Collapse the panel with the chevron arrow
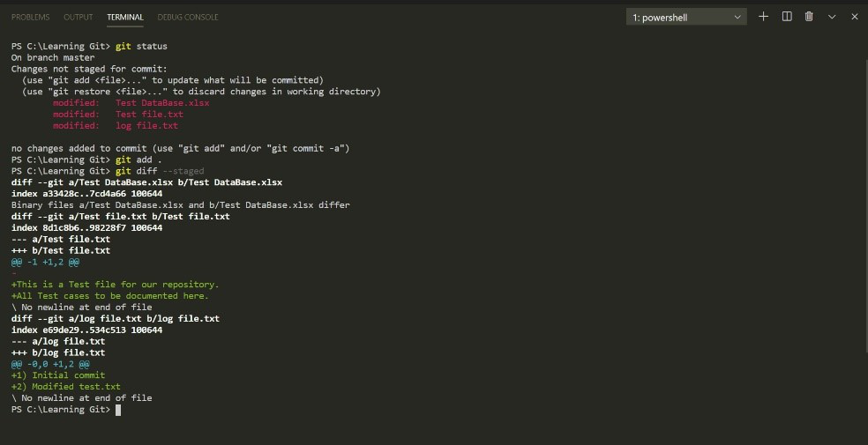This screenshot has height=445, width=868. coord(832,17)
